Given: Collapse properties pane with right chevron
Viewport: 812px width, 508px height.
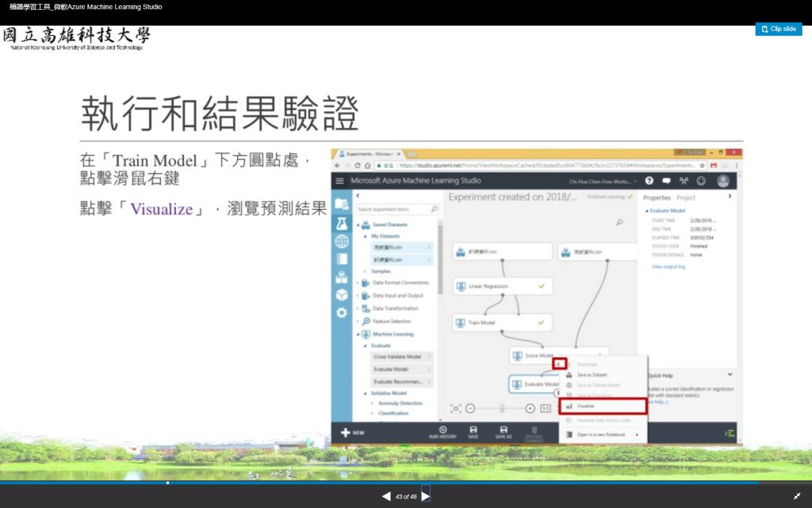Looking at the screenshot, I should (x=729, y=196).
